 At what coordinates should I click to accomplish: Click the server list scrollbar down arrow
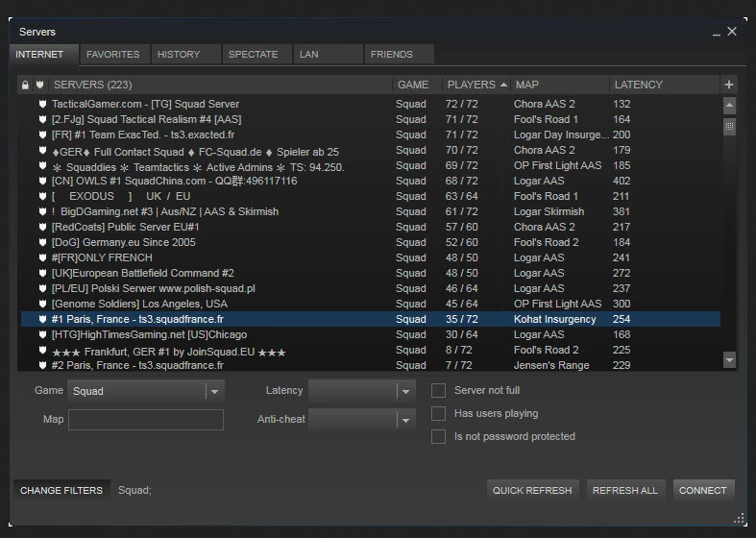(x=729, y=359)
